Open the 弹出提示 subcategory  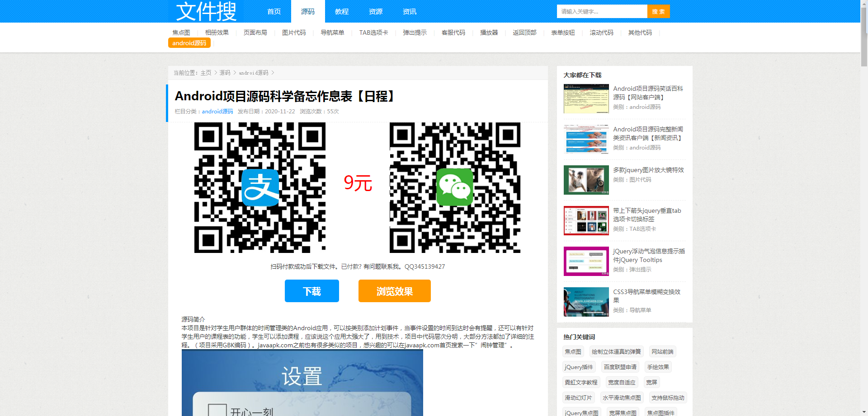(415, 33)
